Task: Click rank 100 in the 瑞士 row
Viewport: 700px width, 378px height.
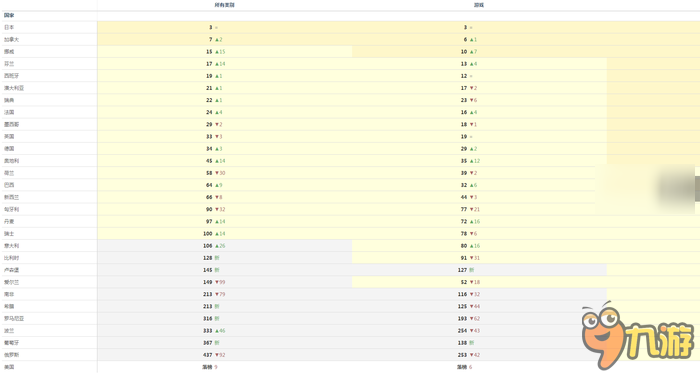Action: pos(208,234)
